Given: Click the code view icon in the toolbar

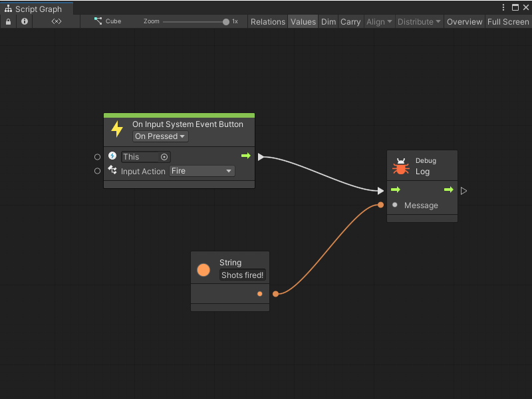Looking at the screenshot, I should click(x=56, y=21).
